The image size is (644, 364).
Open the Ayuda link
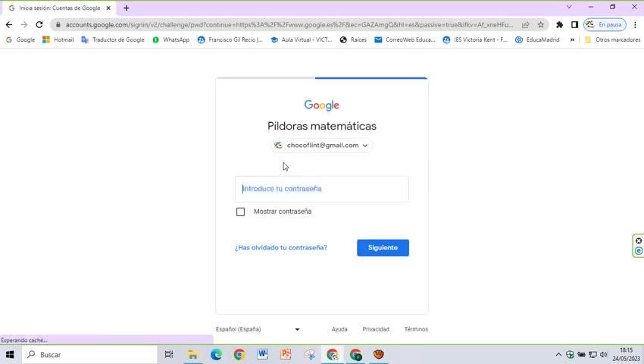(x=339, y=329)
